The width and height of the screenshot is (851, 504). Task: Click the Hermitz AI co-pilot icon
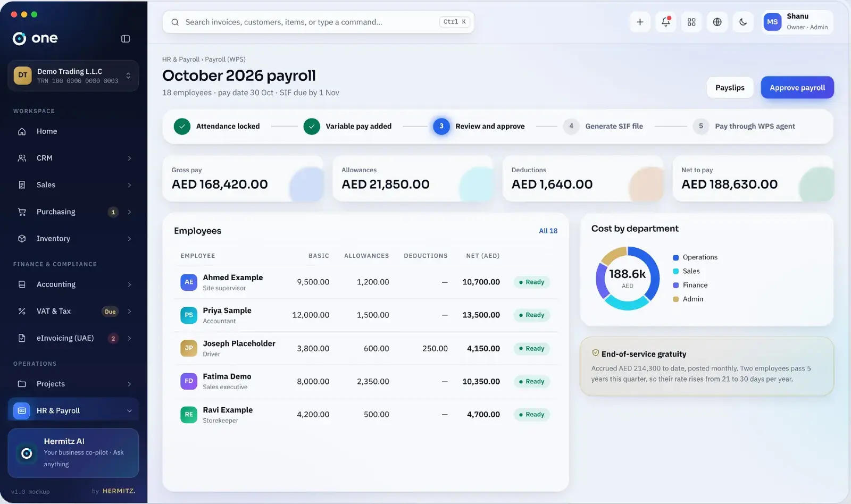(27, 453)
